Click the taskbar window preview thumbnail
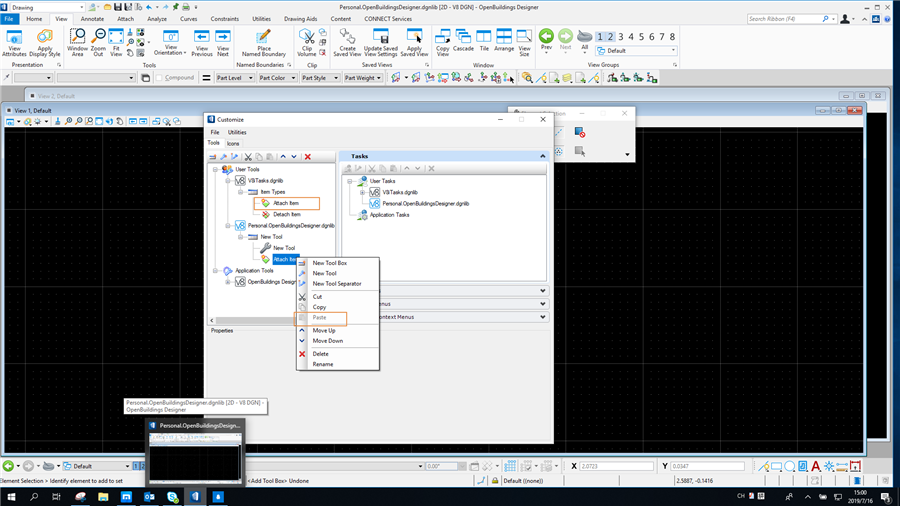 (195, 456)
